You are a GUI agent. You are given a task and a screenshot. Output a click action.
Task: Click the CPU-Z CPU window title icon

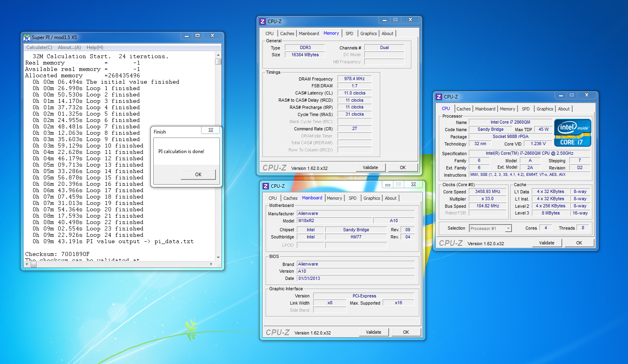(439, 97)
